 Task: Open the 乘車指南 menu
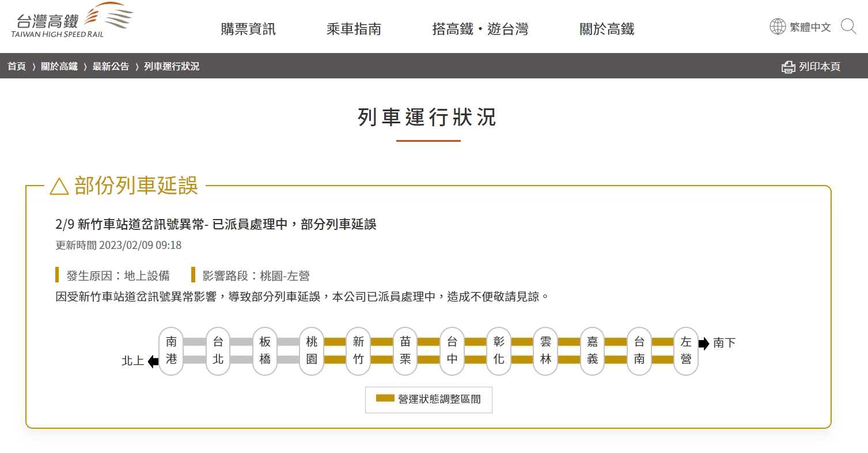coord(354,29)
